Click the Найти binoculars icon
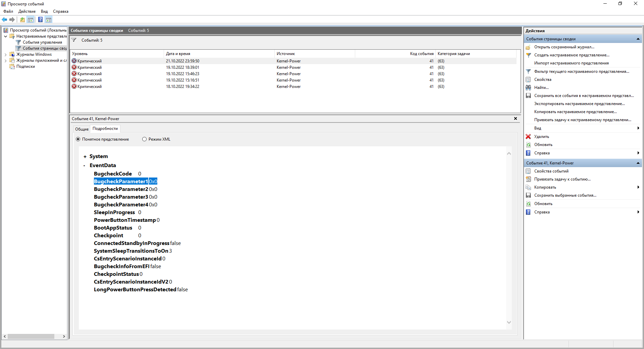This screenshot has width=644, height=349. (x=528, y=88)
